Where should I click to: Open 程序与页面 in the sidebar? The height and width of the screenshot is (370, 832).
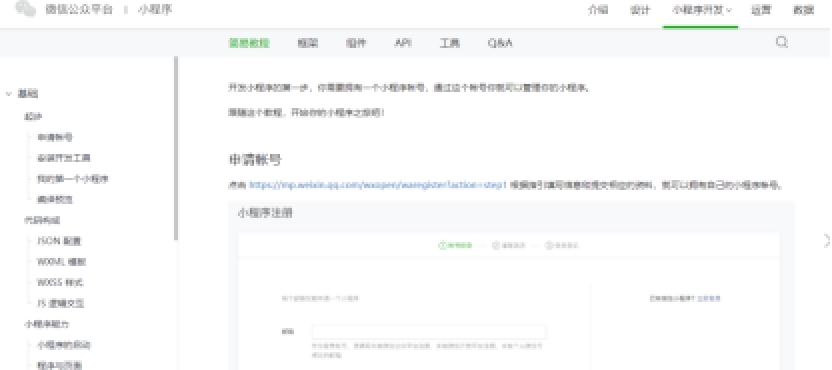59,365
